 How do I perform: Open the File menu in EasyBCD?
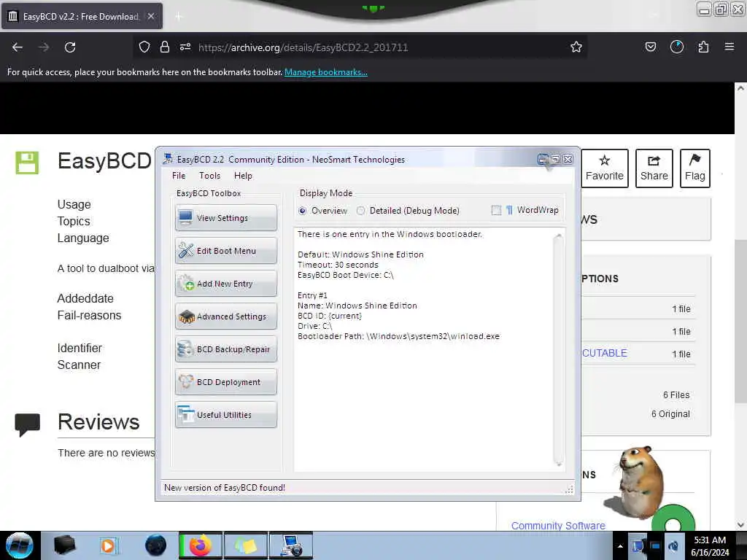179,176
